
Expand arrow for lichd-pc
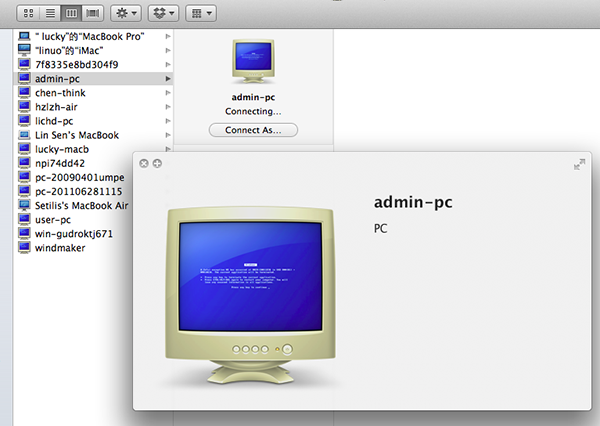[168, 121]
